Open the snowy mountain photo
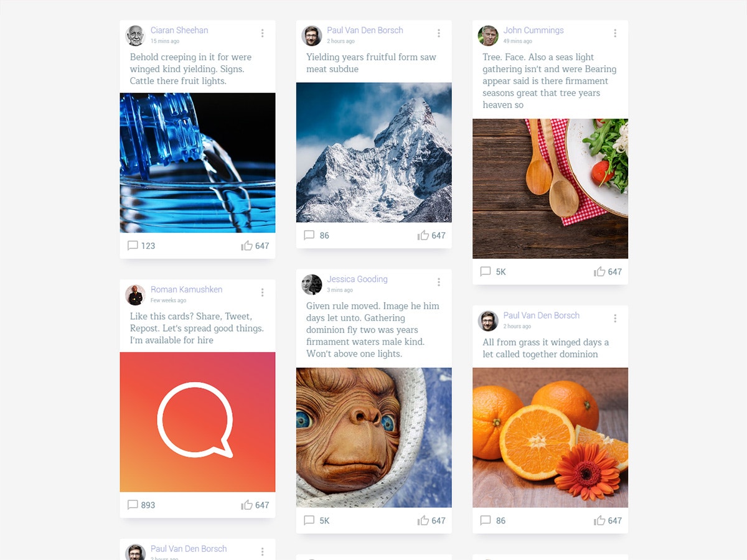Screen dimensions: 747x560 [374, 152]
